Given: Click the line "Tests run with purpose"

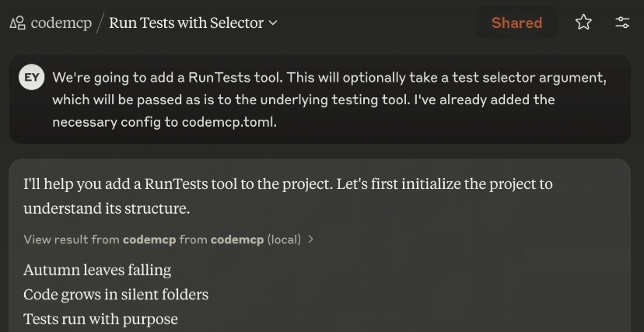Looking at the screenshot, I should click(100, 320).
